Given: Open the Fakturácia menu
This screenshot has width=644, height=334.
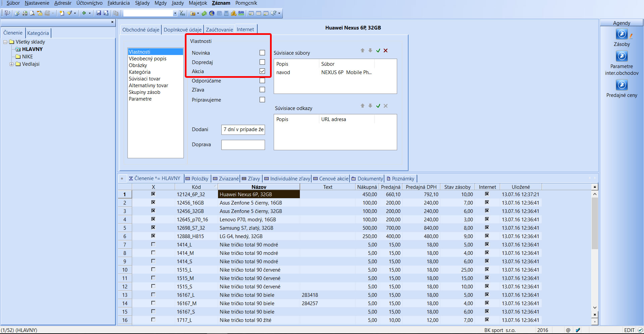Looking at the screenshot, I should (x=118, y=3).
